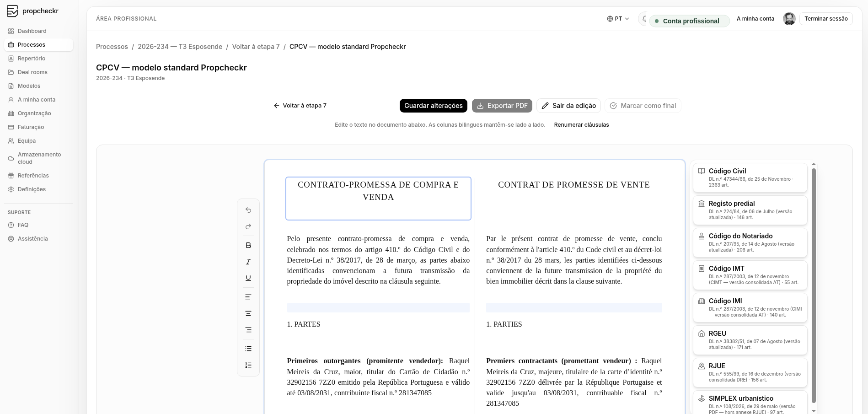868x414 pixels.
Task: Open Repertório in sidebar
Action: pos(38,59)
